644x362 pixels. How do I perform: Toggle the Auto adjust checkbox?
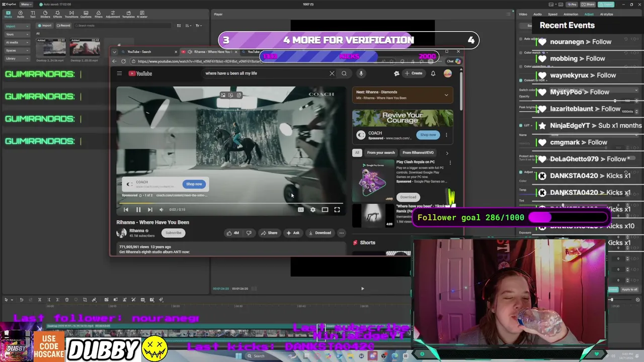pyautogui.click(x=521, y=39)
